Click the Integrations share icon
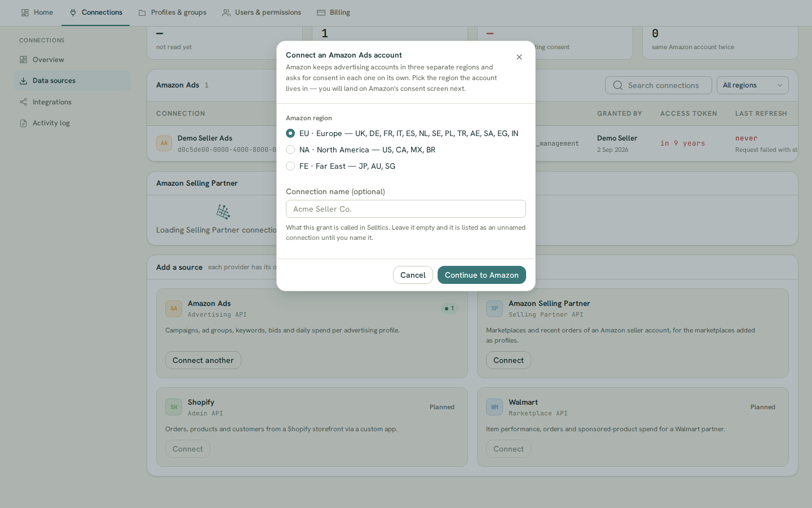 [23, 102]
